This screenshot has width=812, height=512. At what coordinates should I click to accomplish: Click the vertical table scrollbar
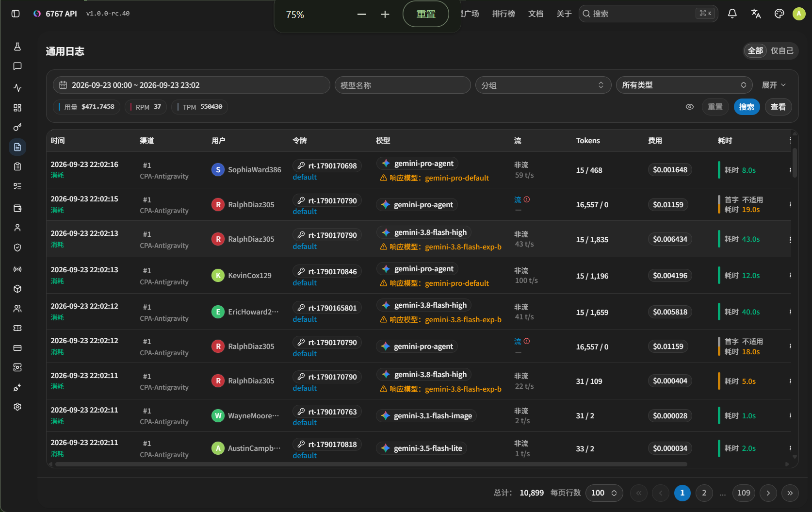point(795,163)
